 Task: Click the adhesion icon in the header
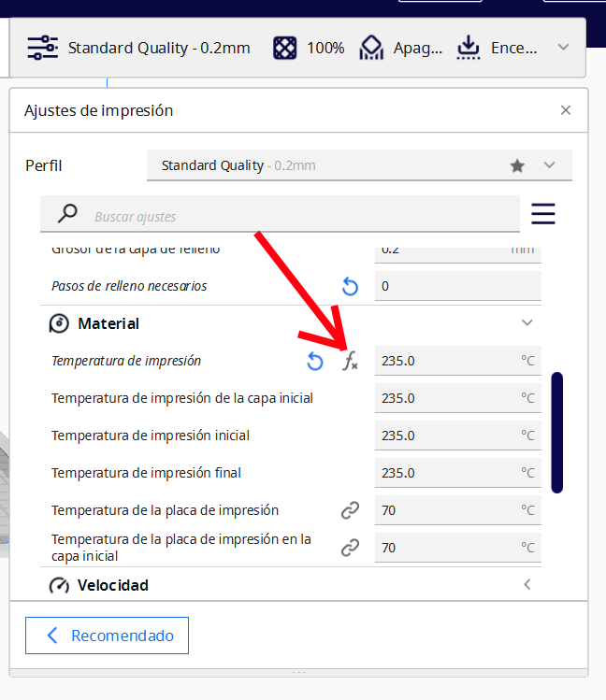click(468, 48)
